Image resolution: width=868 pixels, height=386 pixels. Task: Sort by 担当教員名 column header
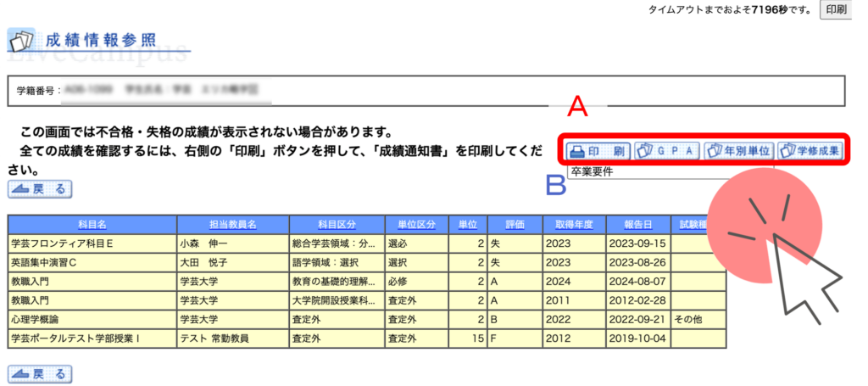point(232,224)
